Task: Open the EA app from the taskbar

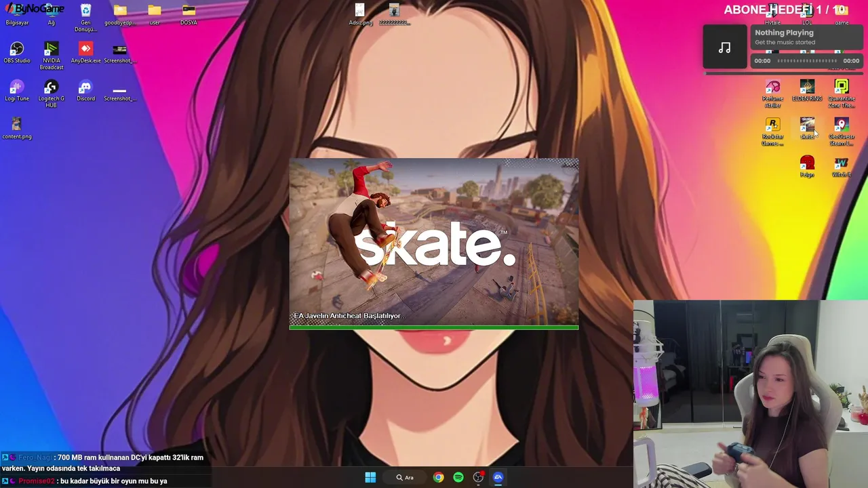Action: tap(498, 477)
